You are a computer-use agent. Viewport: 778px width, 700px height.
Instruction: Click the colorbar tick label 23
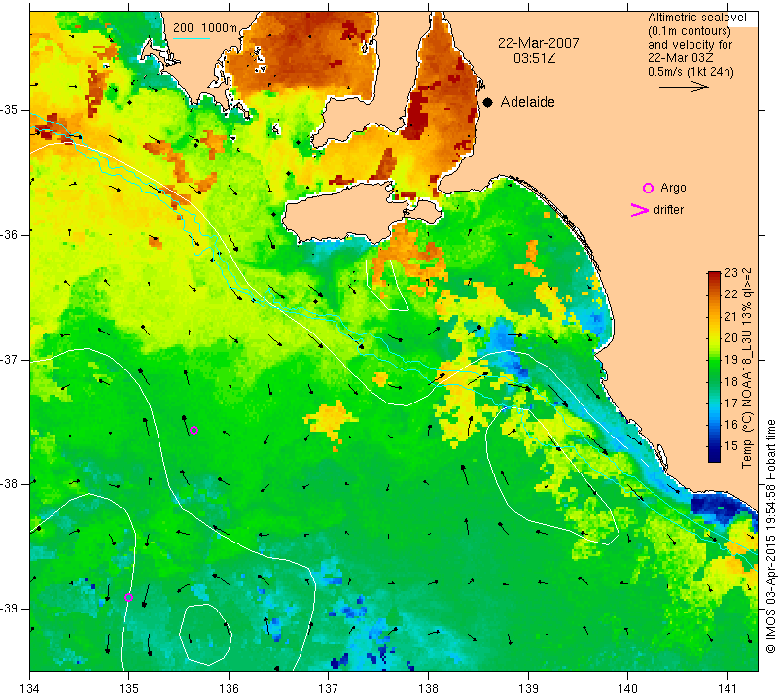pyautogui.click(x=731, y=273)
